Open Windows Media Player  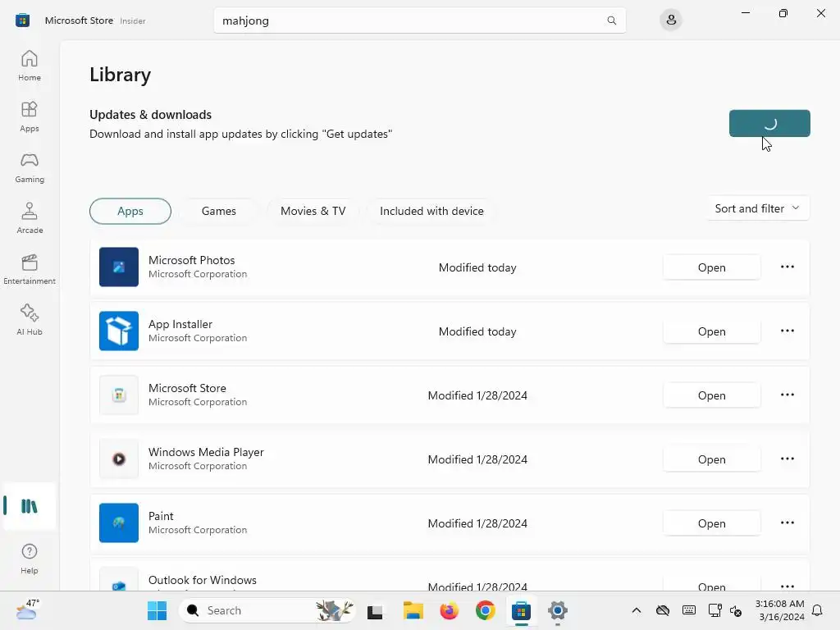[711, 459]
